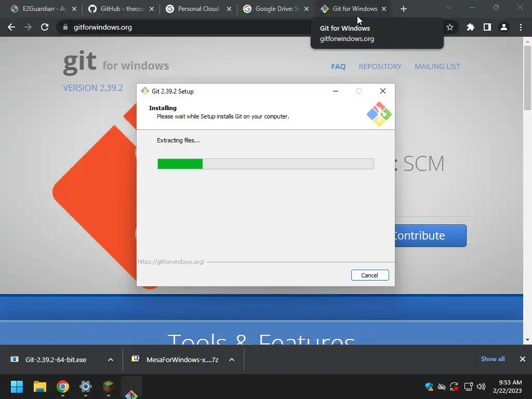Open the MAILING LIST link
Viewport: 532px width, 399px height.
point(437,66)
